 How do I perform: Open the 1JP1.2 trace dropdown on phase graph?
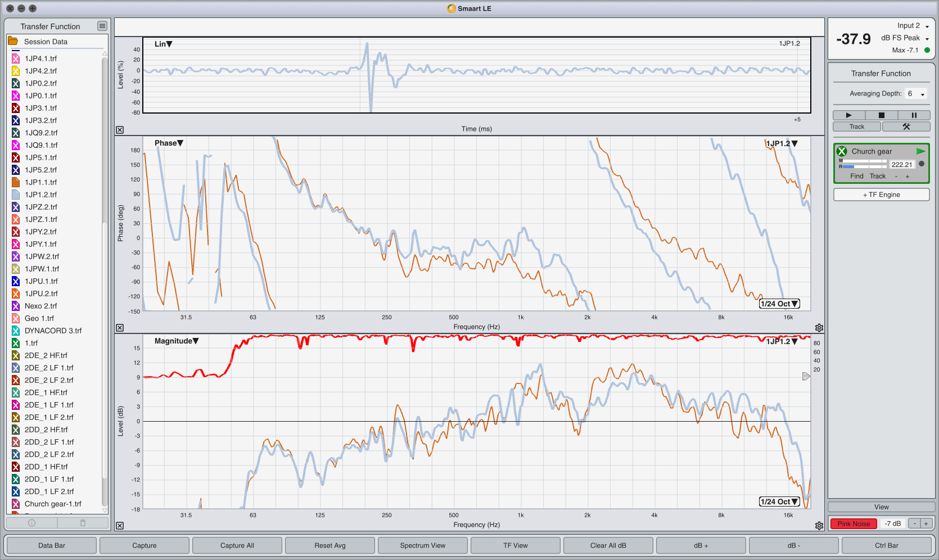782,143
